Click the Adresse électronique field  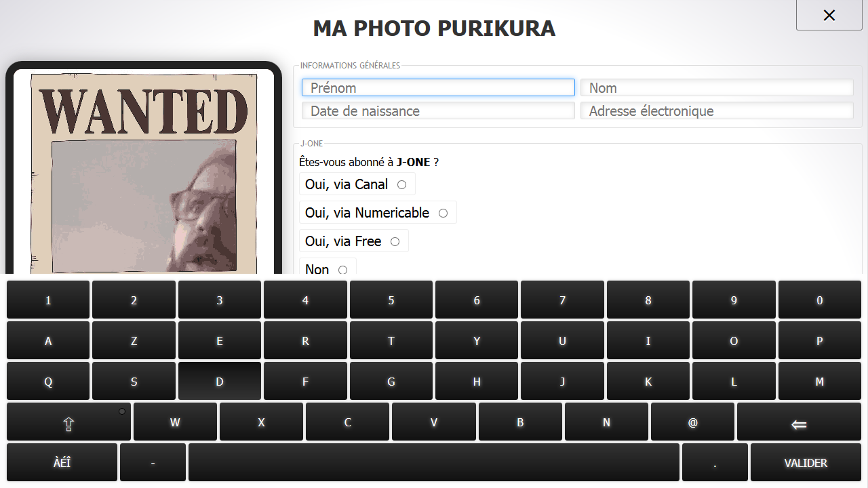point(717,110)
